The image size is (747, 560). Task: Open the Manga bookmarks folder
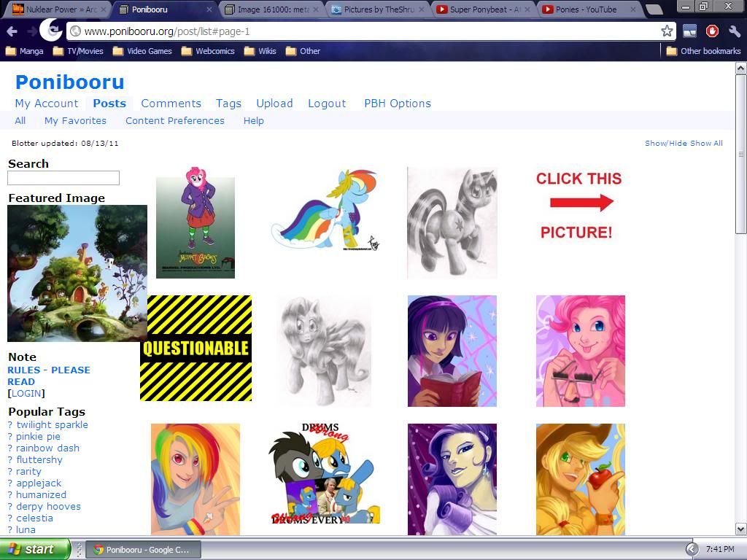[24, 51]
